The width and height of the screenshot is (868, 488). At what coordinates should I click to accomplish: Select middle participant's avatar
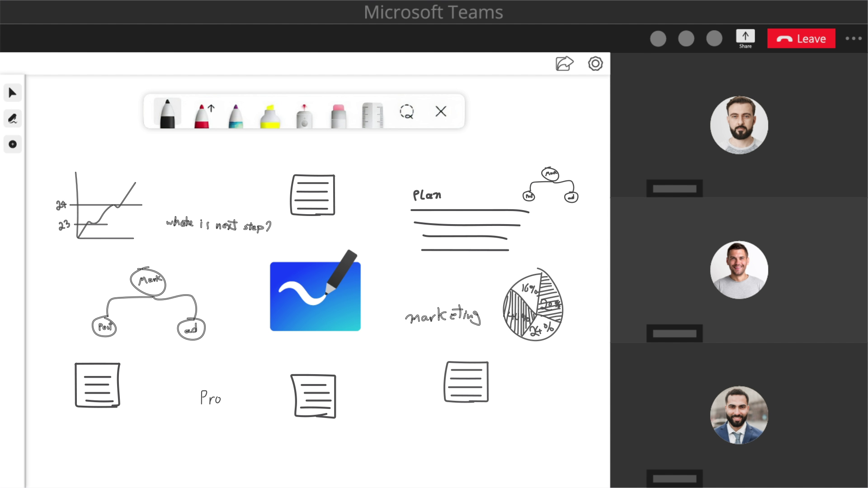pyautogui.click(x=739, y=270)
